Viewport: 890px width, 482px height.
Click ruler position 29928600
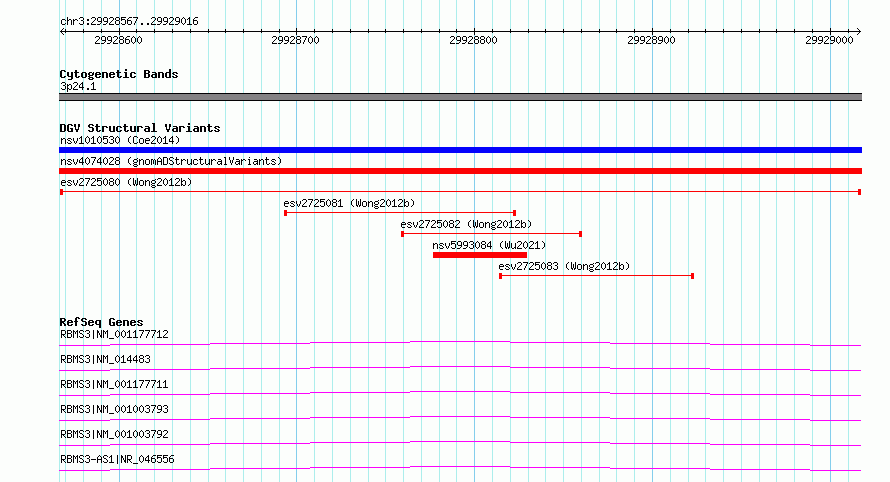pos(118,40)
